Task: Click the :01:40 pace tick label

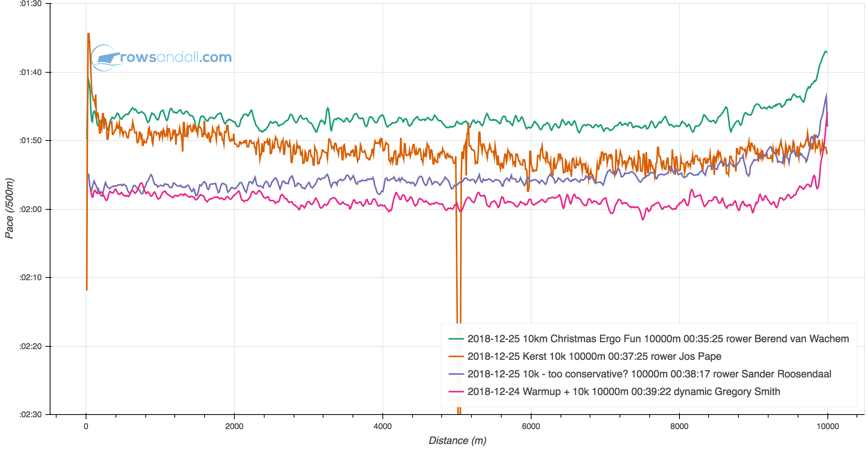Action: 31,72
